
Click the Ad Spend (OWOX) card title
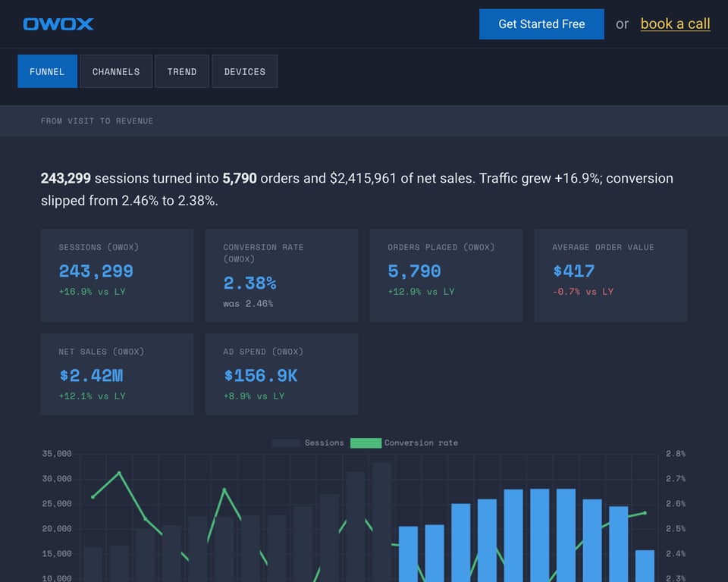click(x=263, y=352)
